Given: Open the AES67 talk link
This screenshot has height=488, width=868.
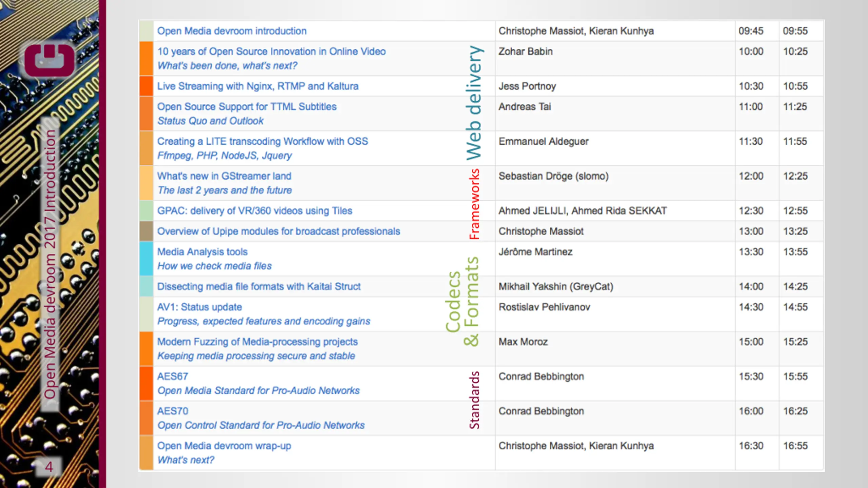Looking at the screenshot, I should click(173, 377).
